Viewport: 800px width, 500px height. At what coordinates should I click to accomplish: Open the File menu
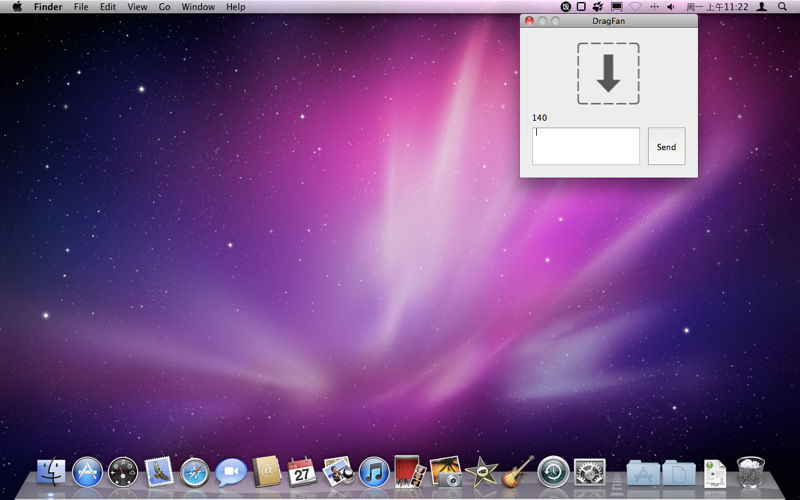click(x=81, y=7)
